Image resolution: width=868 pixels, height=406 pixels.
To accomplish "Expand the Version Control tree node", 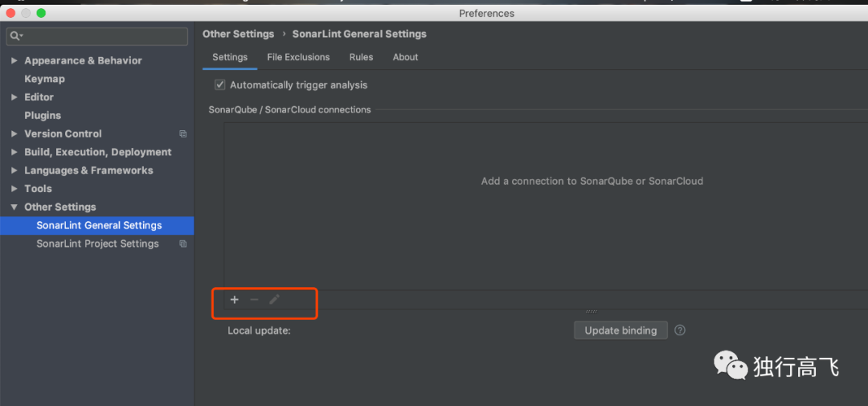I will [x=14, y=134].
